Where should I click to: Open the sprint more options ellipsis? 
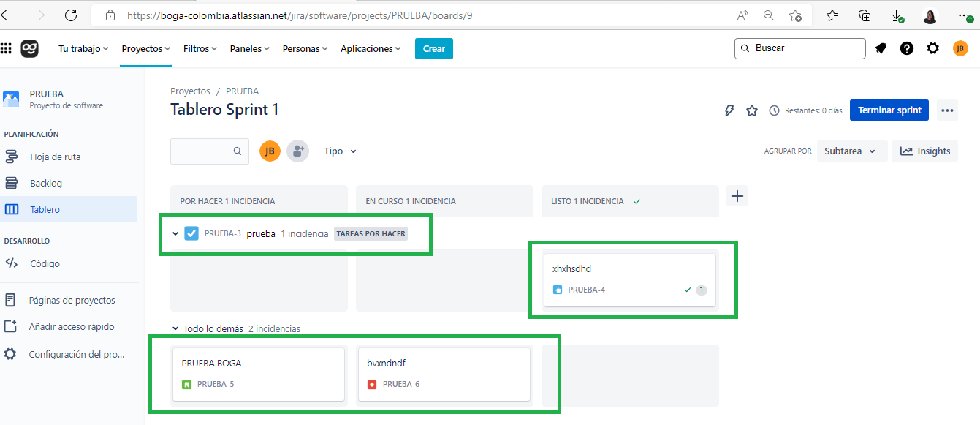point(948,110)
